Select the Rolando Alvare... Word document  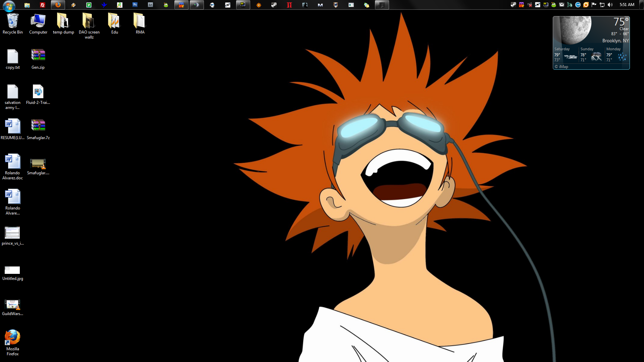coord(13,202)
